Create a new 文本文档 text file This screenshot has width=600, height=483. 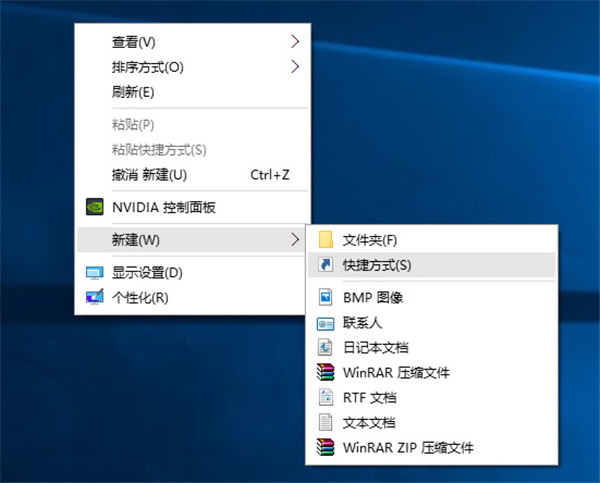432,423
